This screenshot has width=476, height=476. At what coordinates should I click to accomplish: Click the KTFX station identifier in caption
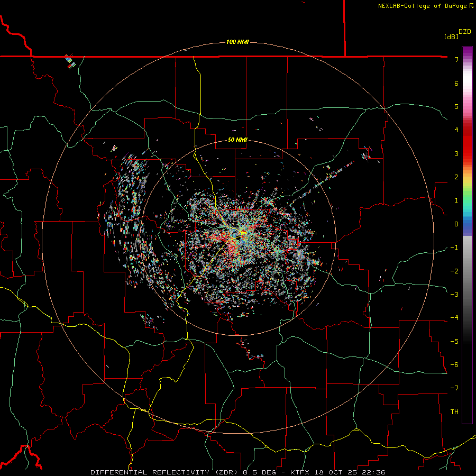pyautogui.click(x=300, y=472)
